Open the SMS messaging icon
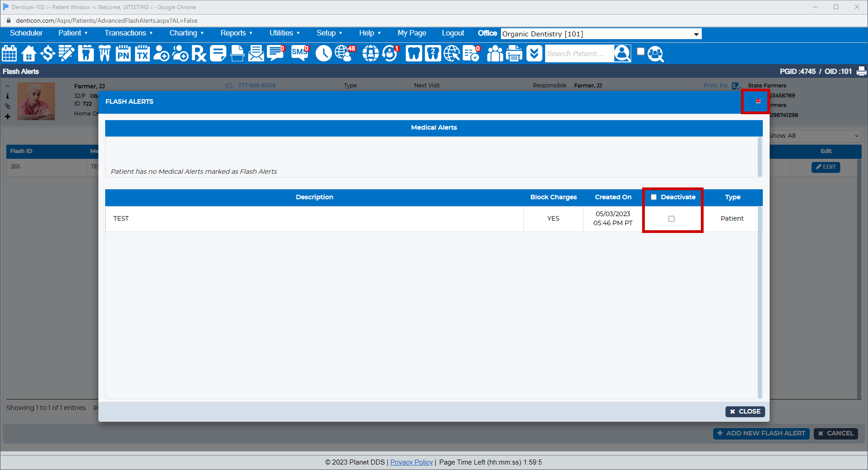 pos(299,53)
